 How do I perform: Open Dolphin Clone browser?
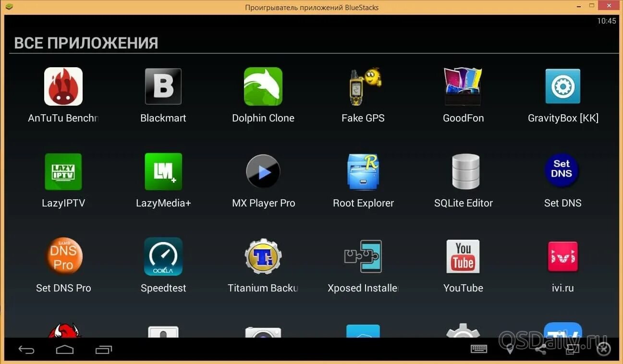tap(263, 86)
